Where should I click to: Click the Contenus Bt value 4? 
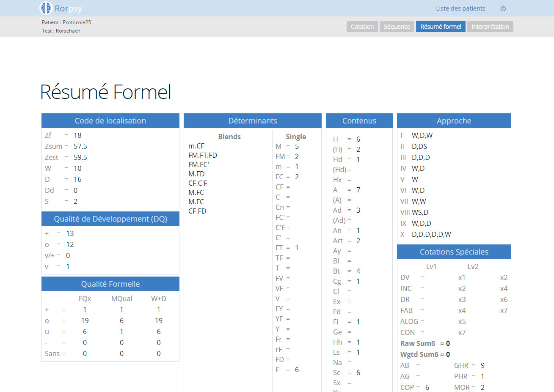[358, 271]
